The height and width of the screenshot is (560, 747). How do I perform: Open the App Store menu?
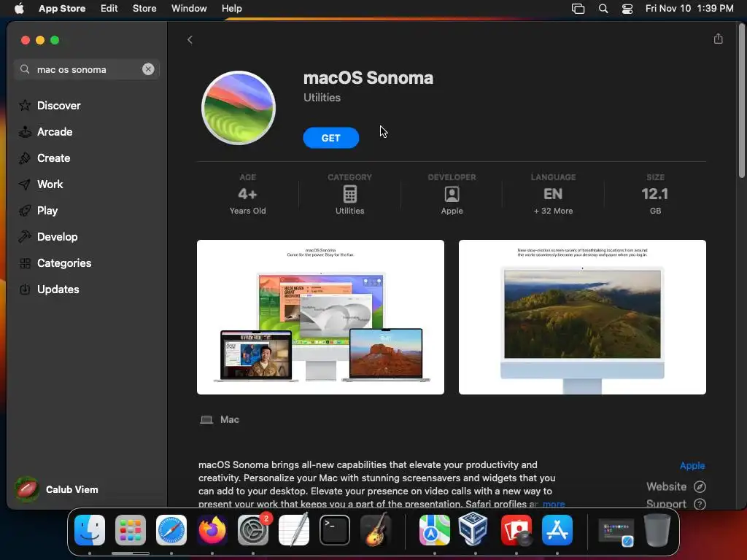(62, 9)
